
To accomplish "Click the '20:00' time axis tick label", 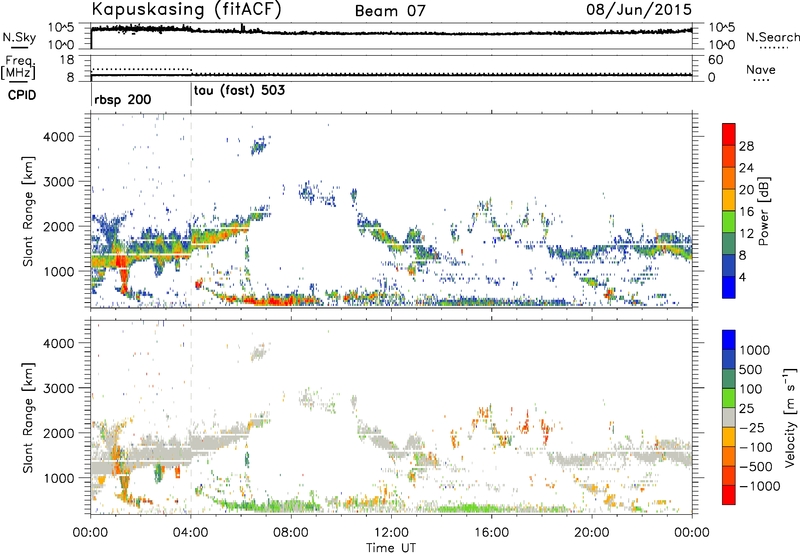I will pyautogui.click(x=592, y=533).
